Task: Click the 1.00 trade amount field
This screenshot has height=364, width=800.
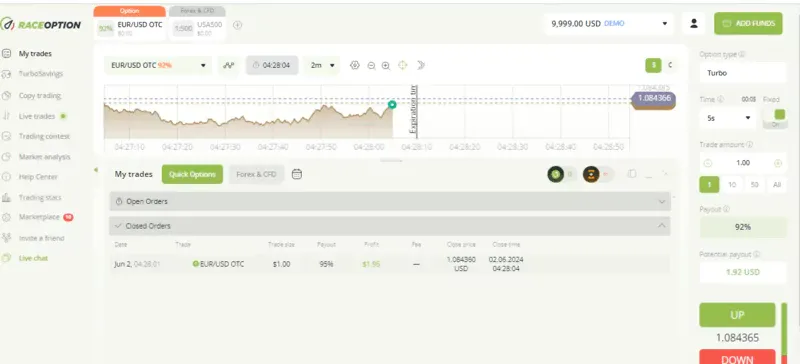Action: click(x=743, y=163)
